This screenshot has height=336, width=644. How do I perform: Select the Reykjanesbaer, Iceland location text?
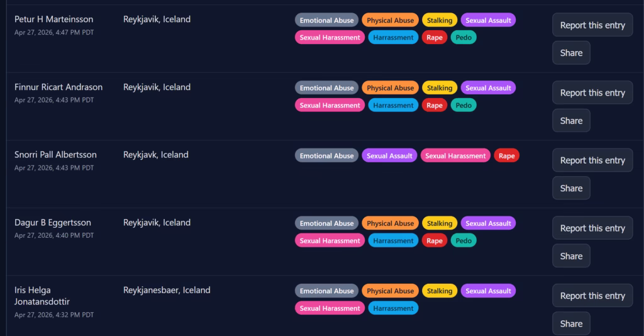[167, 290]
